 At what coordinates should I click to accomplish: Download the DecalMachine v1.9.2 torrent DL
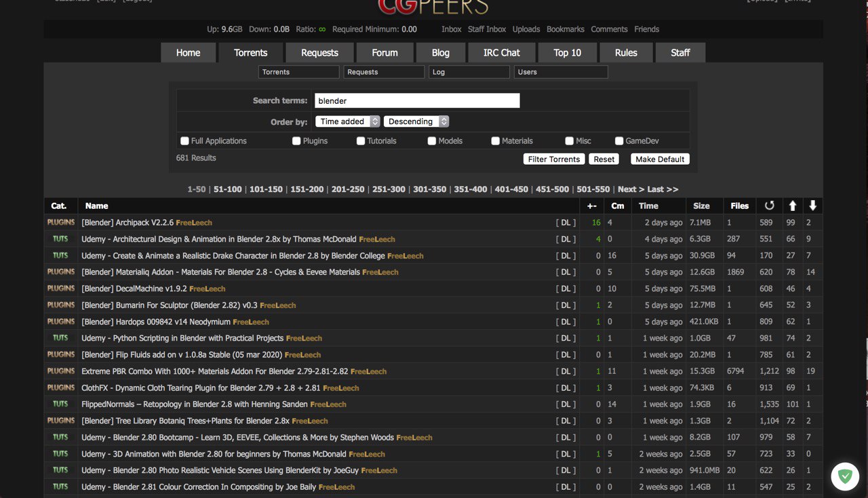(566, 288)
